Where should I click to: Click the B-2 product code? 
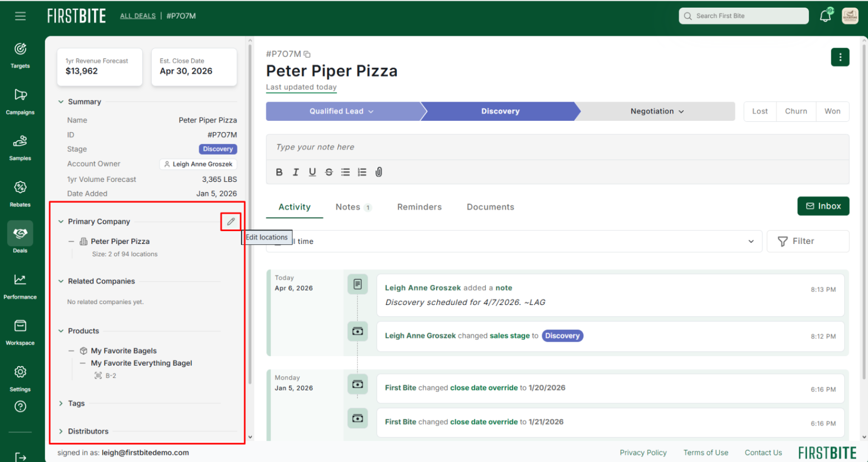pos(111,376)
